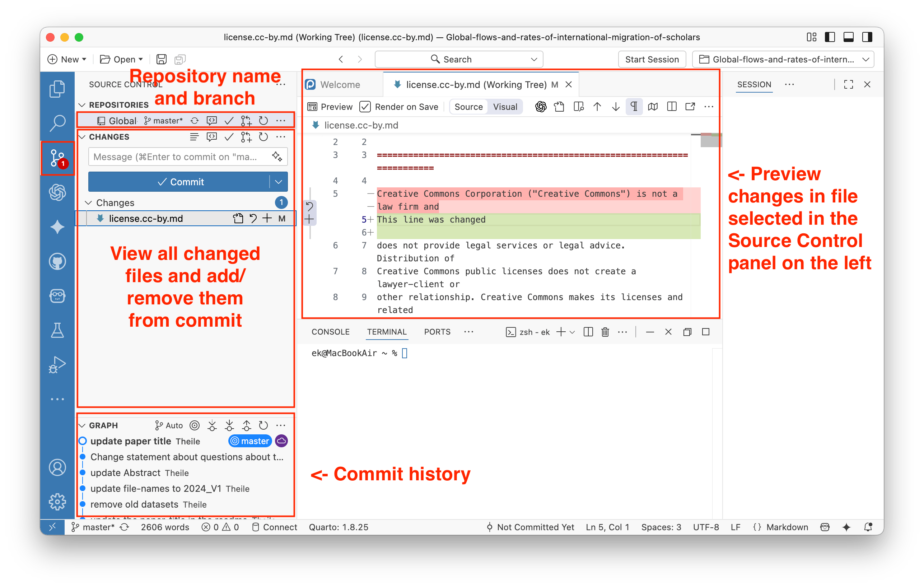924x588 pixels.
Task: Go to next change with the down arrow
Action: tap(616, 107)
